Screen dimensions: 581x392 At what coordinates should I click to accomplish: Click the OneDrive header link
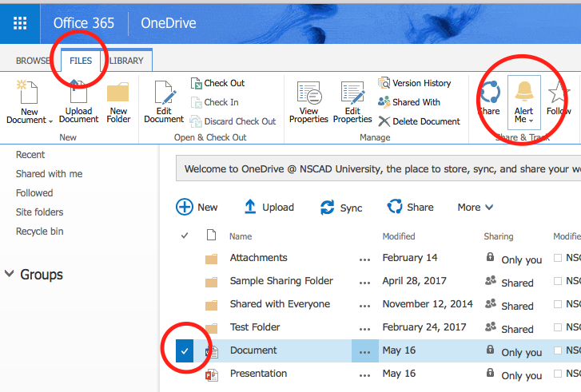pos(168,23)
